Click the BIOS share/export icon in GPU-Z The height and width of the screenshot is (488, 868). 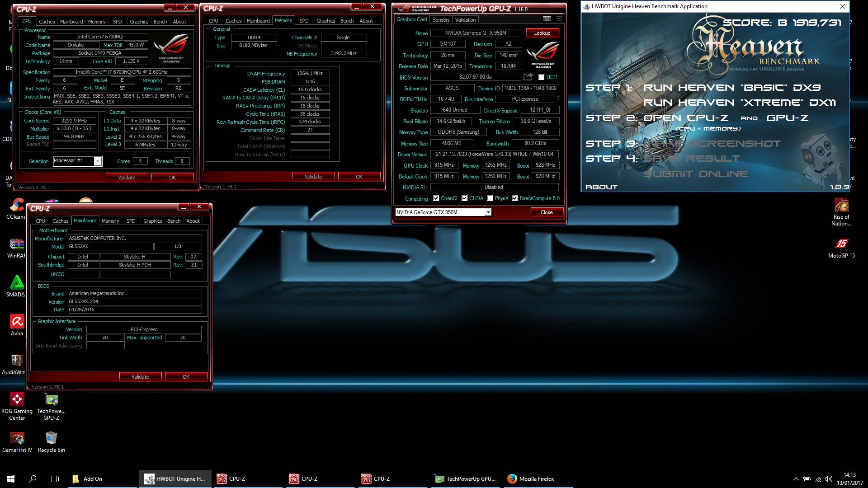pyautogui.click(x=528, y=77)
